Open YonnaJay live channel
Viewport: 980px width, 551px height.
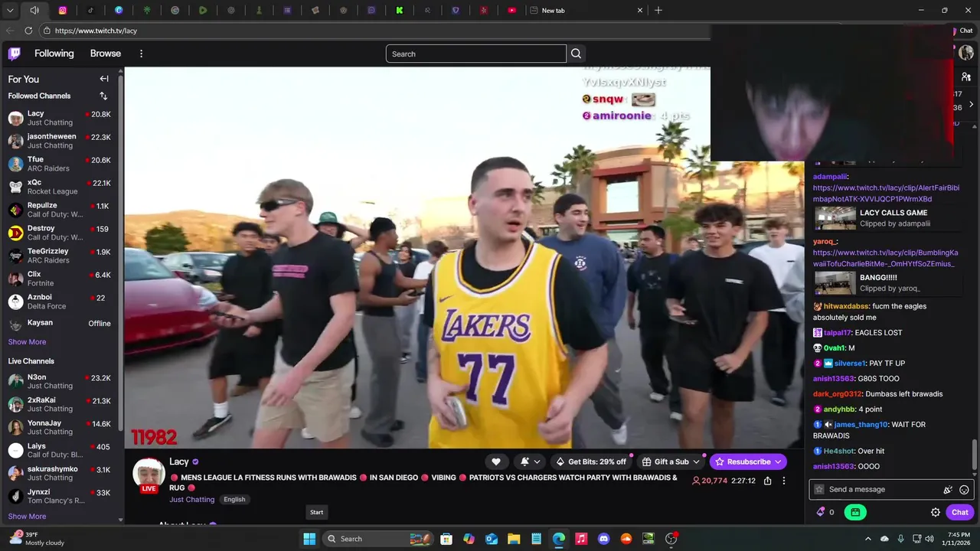tap(60, 427)
